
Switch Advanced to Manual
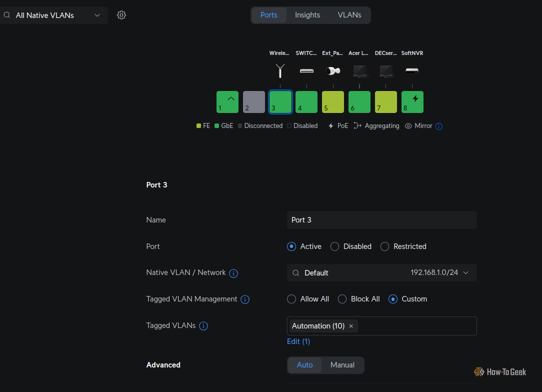pyautogui.click(x=342, y=365)
